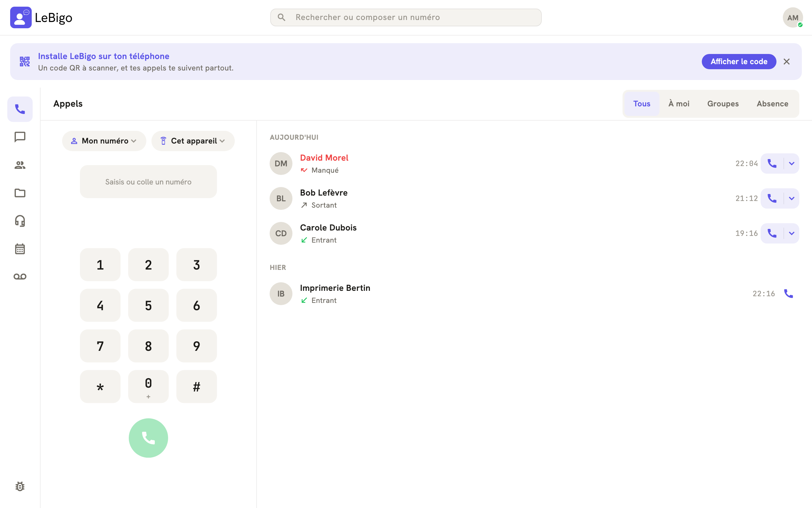The image size is (812, 508).
Task: Tap keypad digit 5 button
Action: pos(148,305)
